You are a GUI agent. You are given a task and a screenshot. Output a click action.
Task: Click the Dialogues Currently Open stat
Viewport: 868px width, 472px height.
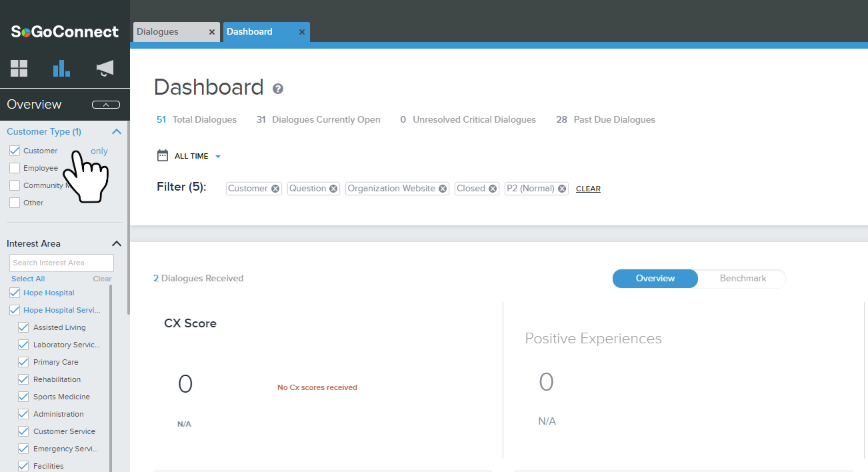(318, 120)
